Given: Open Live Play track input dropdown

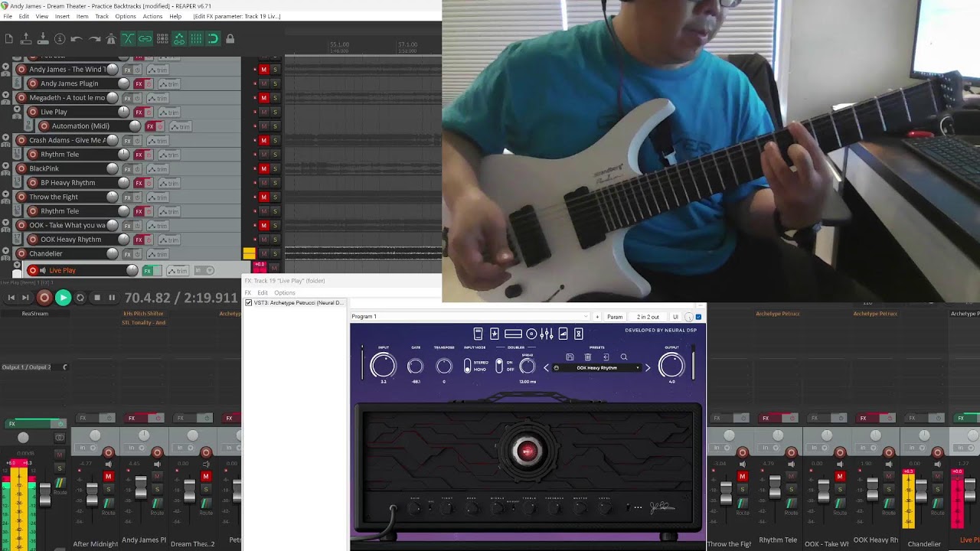Looking at the screenshot, I should click(204, 270).
